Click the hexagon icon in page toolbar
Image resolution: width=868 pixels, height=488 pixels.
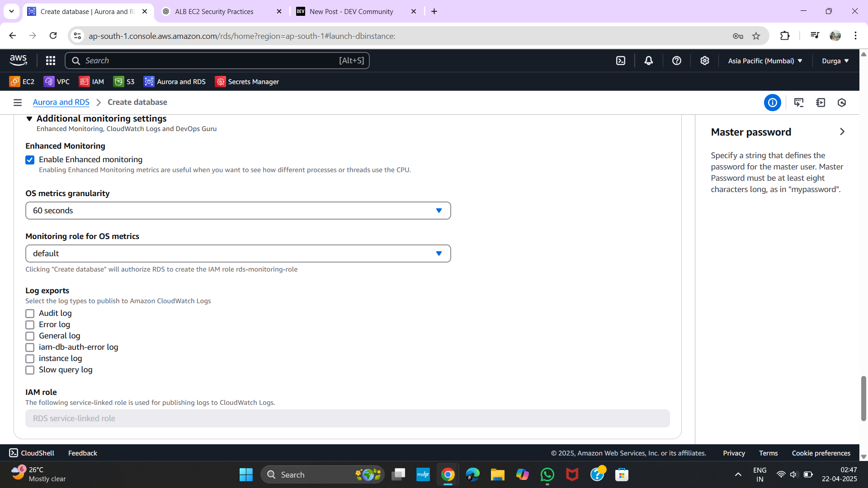click(x=842, y=103)
